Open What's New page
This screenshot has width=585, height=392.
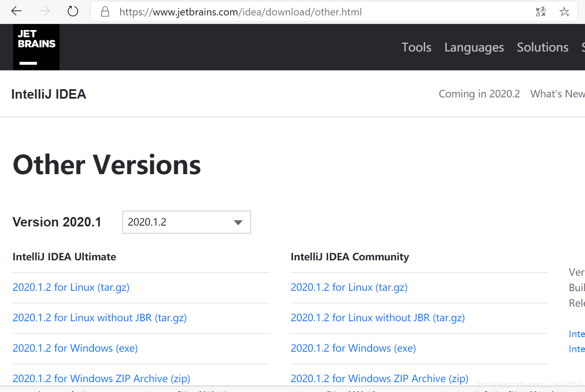(558, 94)
